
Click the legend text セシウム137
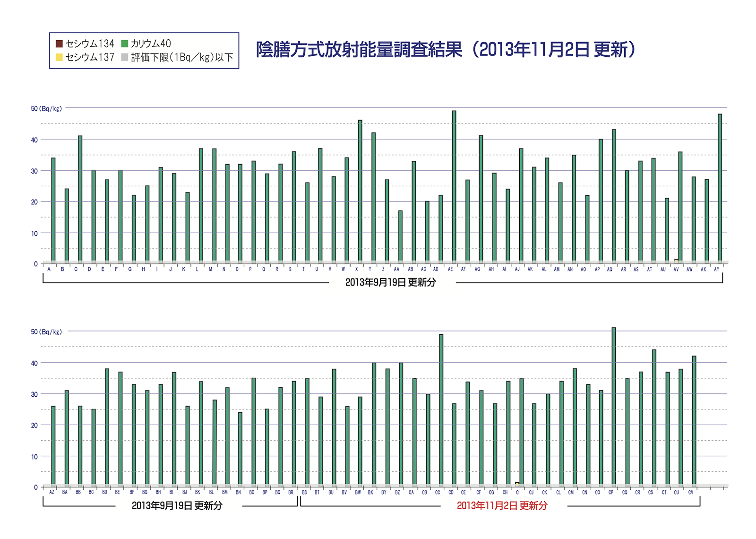pyautogui.click(x=90, y=57)
